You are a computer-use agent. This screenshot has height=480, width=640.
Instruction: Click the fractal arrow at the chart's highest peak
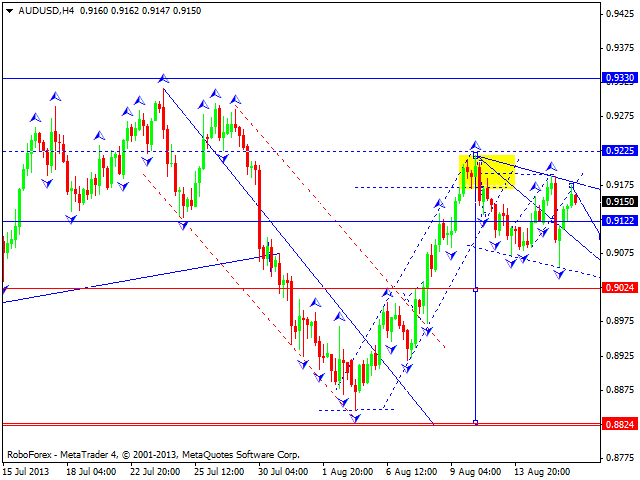click(x=163, y=77)
